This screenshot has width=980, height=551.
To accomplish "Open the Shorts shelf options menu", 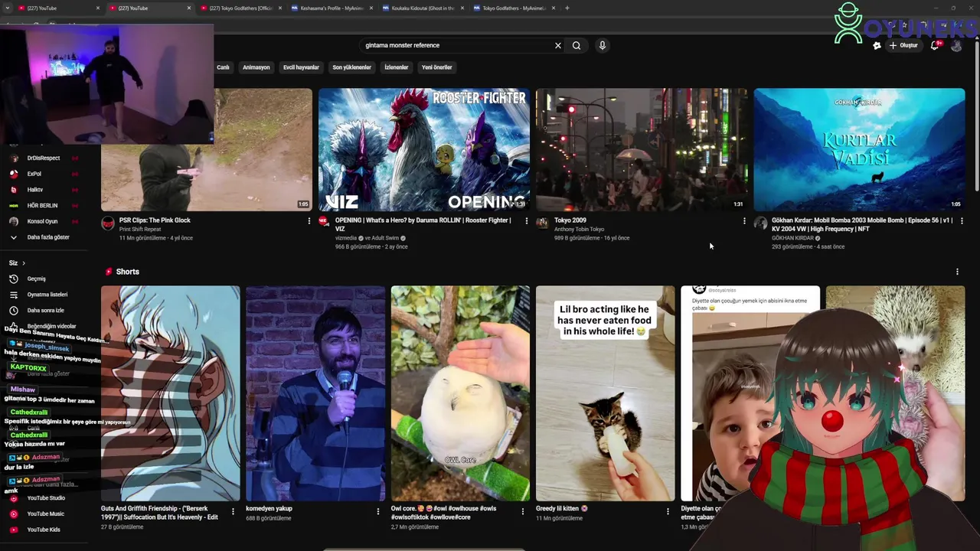I will click(957, 272).
